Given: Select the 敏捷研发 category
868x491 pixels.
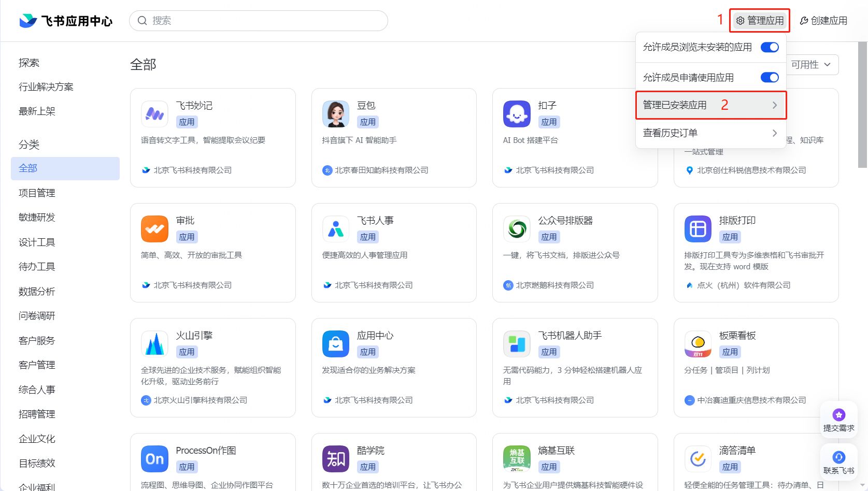Looking at the screenshot, I should click(x=37, y=217).
